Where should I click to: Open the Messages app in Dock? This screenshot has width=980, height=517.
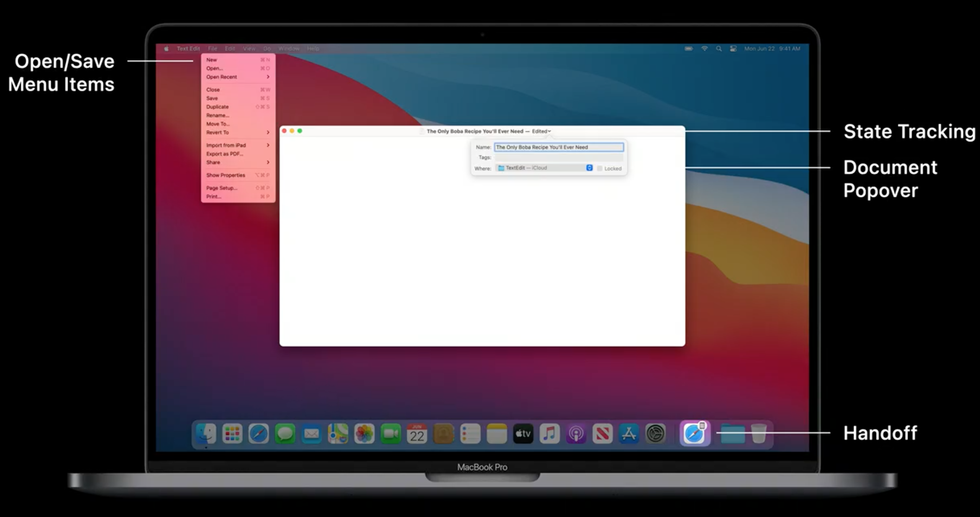pos(285,434)
